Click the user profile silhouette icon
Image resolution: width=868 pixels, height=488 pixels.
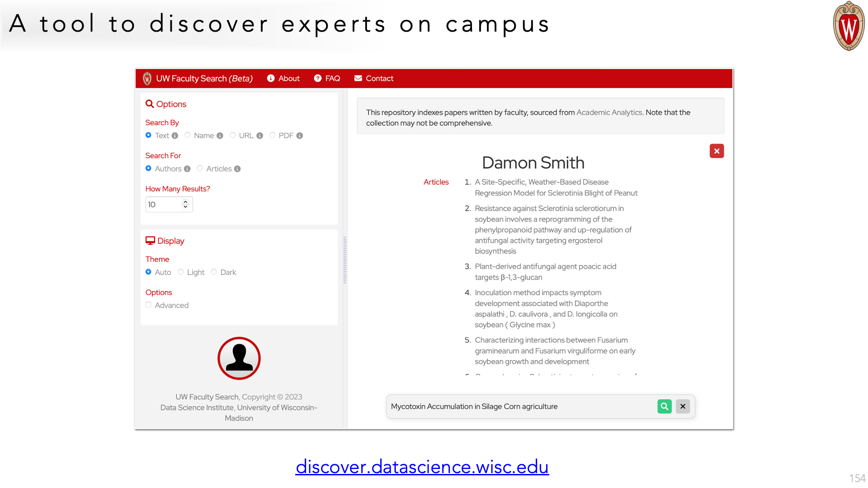239,358
